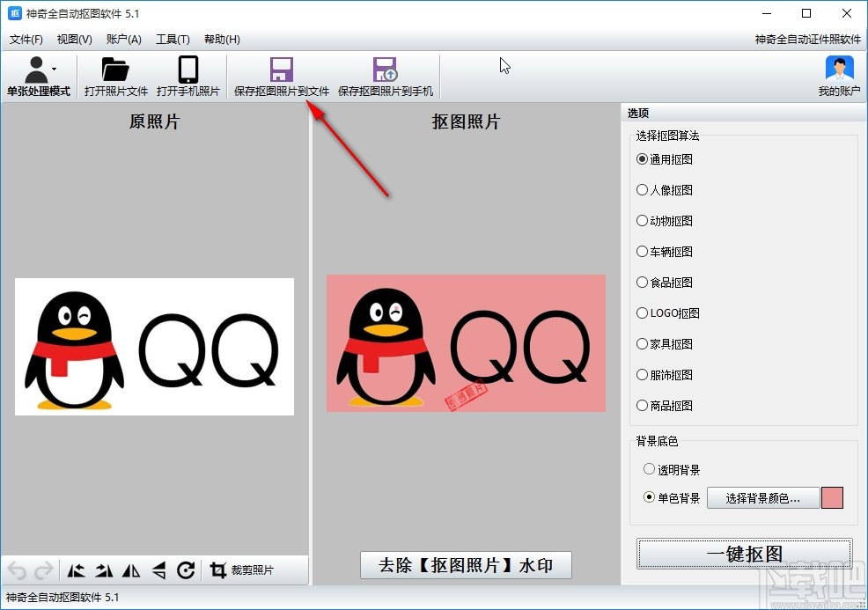Click 选择抠图算法 group label
This screenshot has height=610, width=868.
tap(667, 136)
